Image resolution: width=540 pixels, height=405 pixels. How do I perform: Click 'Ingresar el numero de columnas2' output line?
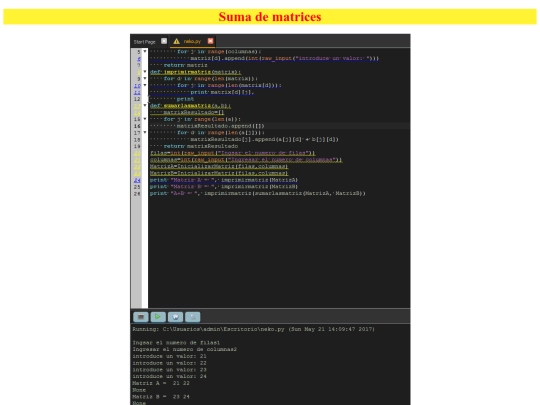click(185, 349)
